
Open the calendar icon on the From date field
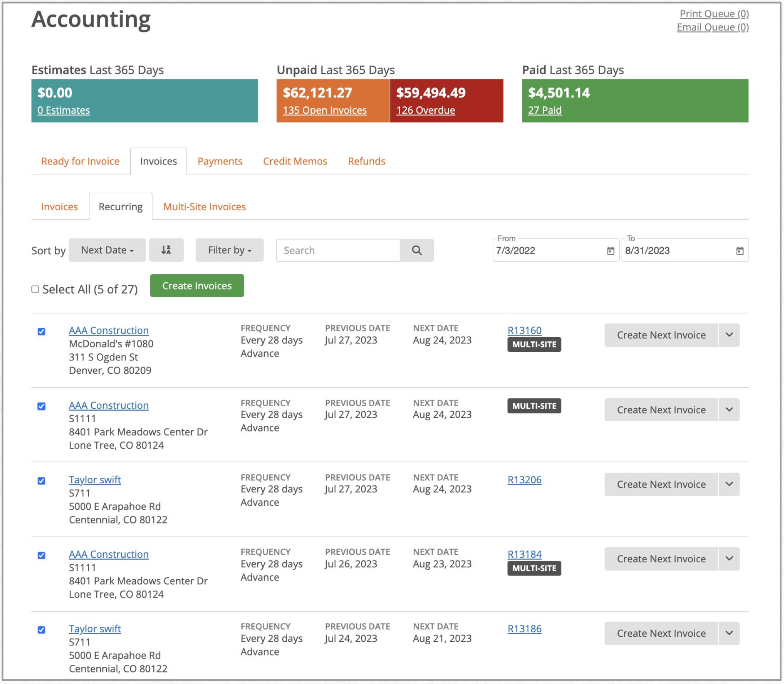610,251
